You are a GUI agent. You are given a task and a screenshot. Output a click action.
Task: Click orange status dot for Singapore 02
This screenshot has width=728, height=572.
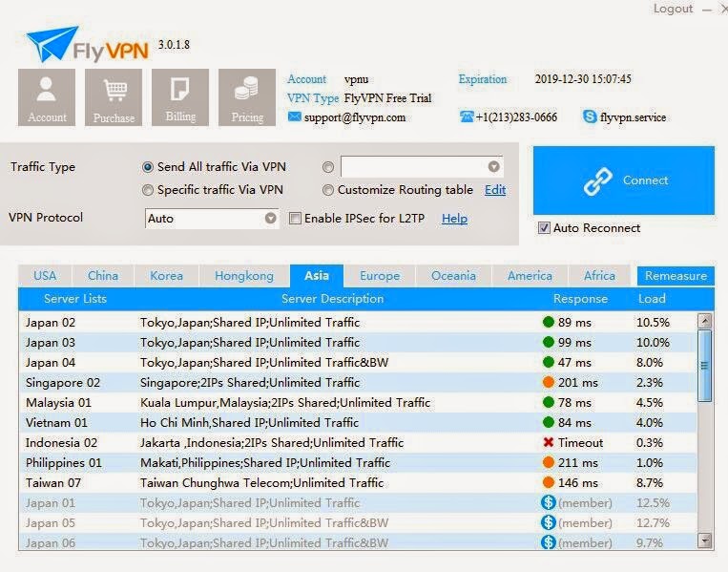coord(549,382)
